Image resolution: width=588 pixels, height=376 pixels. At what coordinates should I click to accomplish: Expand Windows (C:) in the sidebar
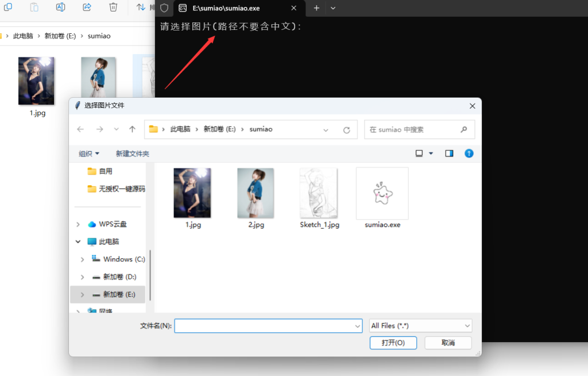point(82,259)
